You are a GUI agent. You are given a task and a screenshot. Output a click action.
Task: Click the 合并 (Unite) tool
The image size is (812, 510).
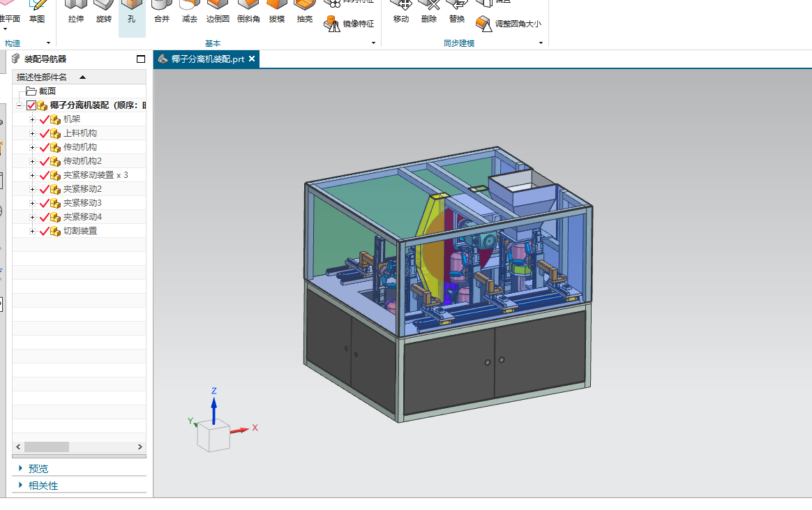tap(162, 13)
